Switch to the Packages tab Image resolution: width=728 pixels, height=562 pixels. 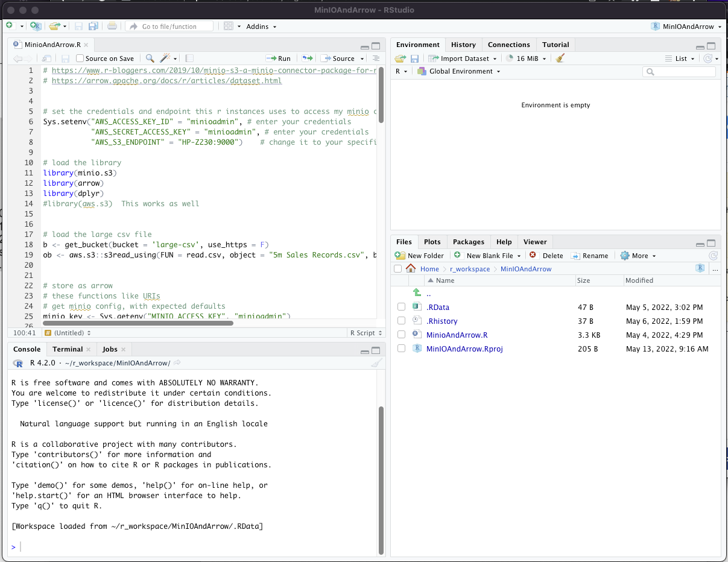[468, 242]
